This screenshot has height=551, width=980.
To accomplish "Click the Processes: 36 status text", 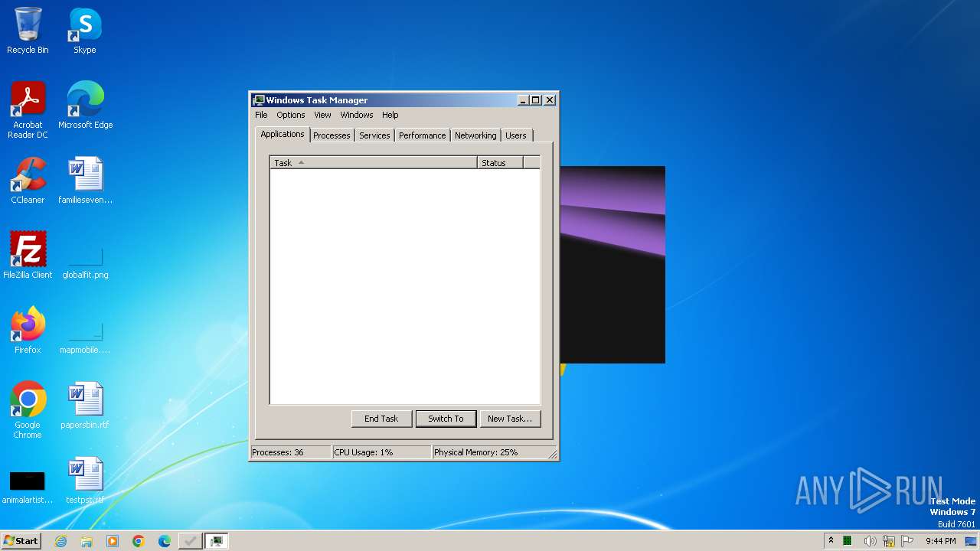I will [x=278, y=452].
